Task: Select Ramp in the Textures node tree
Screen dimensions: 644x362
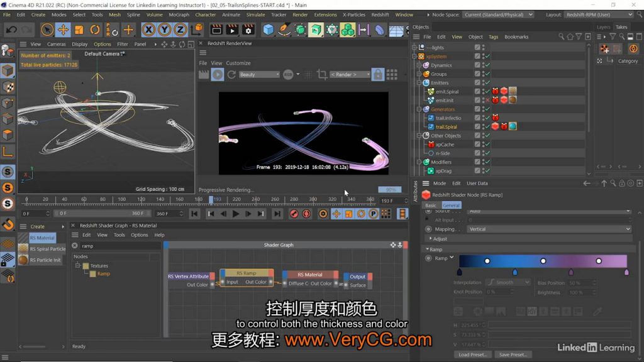Action: tap(104, 274)
